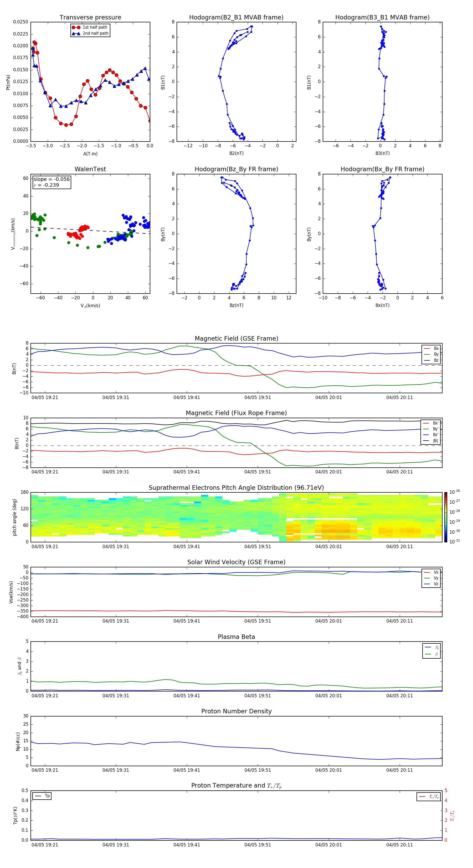Click the 'Hodogram(Bz_By FR frame)' title
473x868 pixels.
click(236, 169)
